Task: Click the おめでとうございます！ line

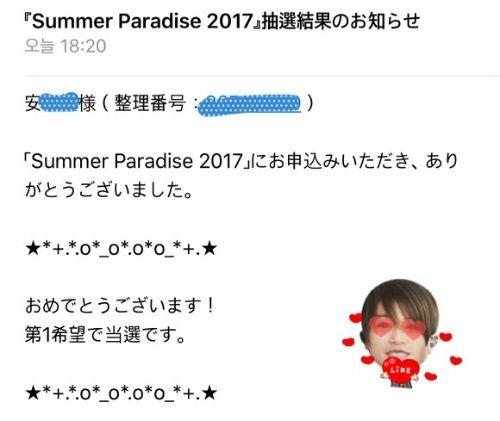Action: (x=120, y=306)
